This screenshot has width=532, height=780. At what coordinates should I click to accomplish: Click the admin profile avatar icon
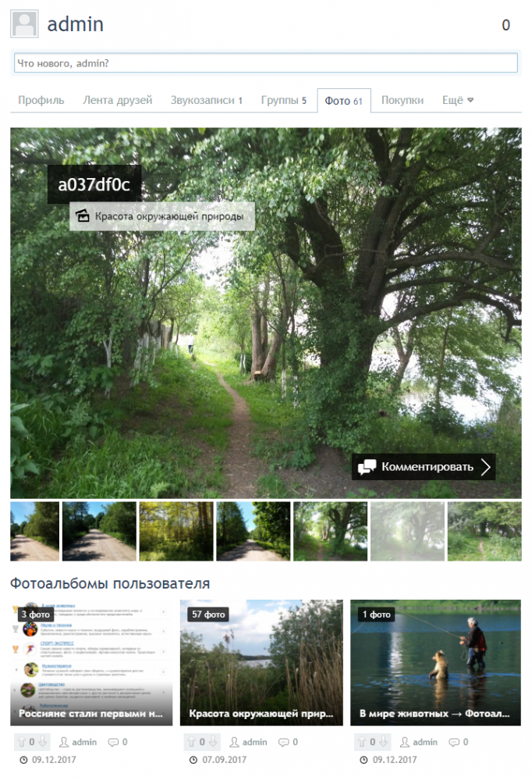[x=24, y=24]
